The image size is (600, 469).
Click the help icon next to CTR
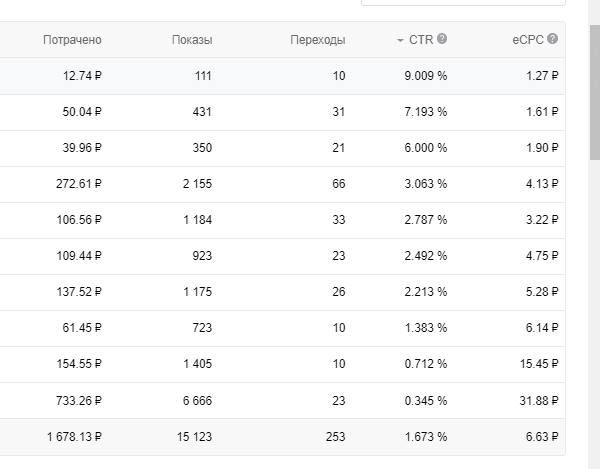[442, 39]
